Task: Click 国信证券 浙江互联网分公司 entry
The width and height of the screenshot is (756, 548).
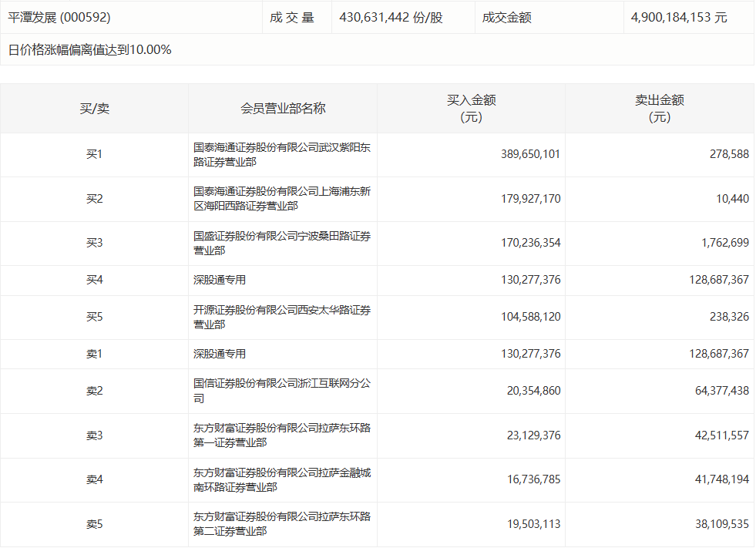Action: [x=281, y=391]
